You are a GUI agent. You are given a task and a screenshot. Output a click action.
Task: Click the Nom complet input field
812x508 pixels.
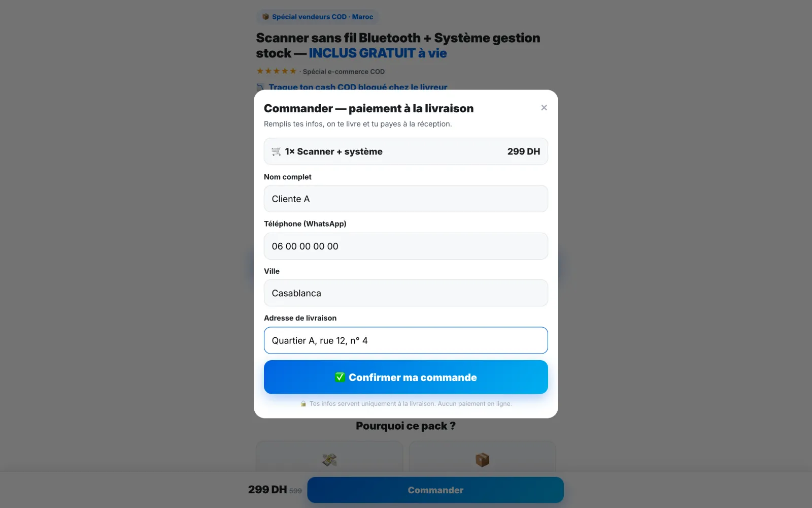(x=406, y=199)
